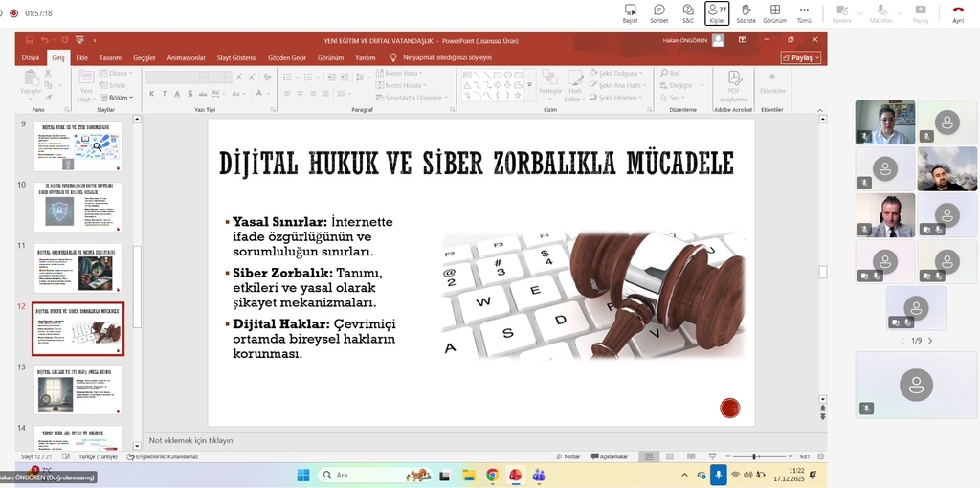Switch to the Tasarım ribbon tab
This screenshot has width=980, height=488.
point(110,57)
